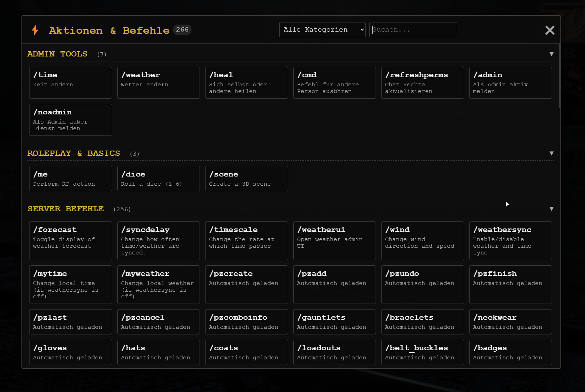The width and height of the screenshot is (585, 392).
Task: Click the lightning bolt icon in header
Action: (x=35, y=30)
